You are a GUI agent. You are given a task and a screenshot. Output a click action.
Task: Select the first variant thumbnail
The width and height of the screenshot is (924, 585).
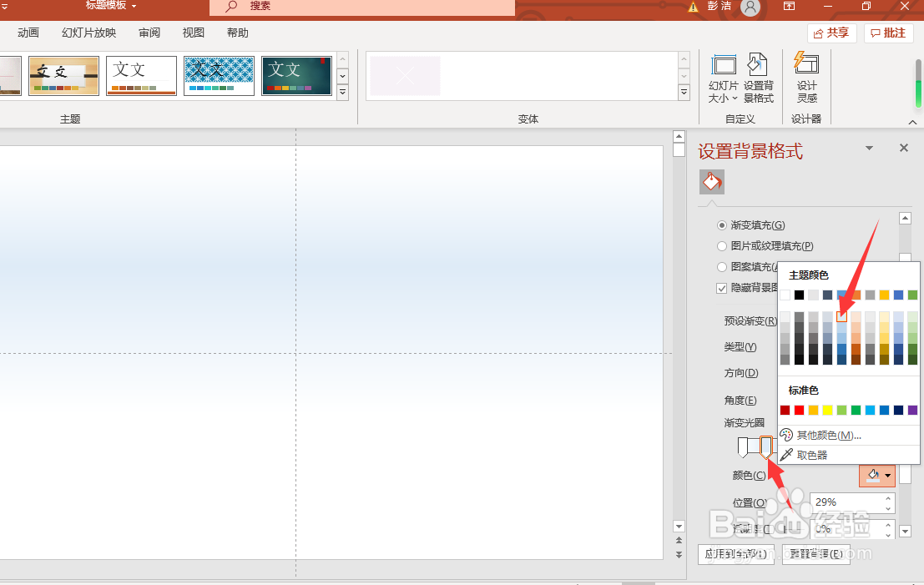[x=405, y=75]
